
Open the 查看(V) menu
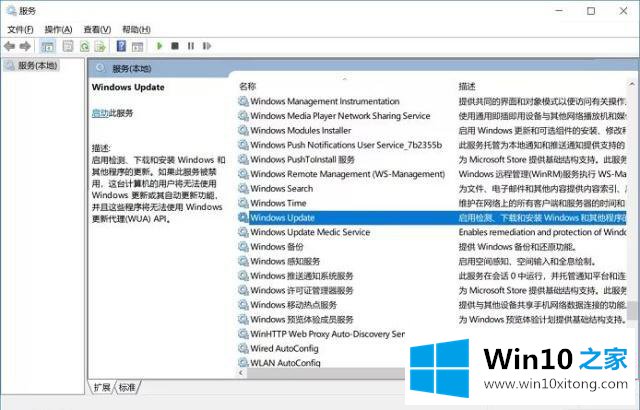(97, 29)
